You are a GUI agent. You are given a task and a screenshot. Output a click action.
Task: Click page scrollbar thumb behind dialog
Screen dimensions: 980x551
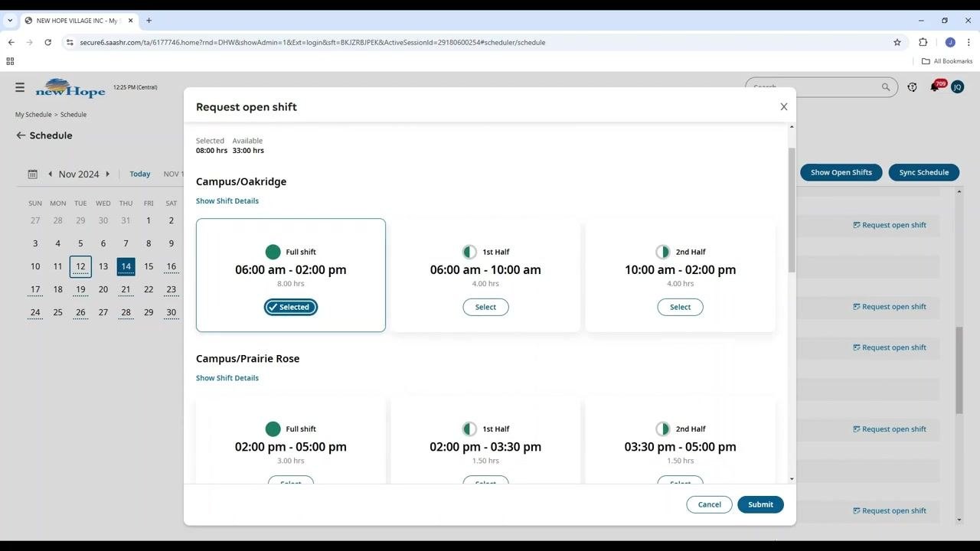[x=959, y=371]
